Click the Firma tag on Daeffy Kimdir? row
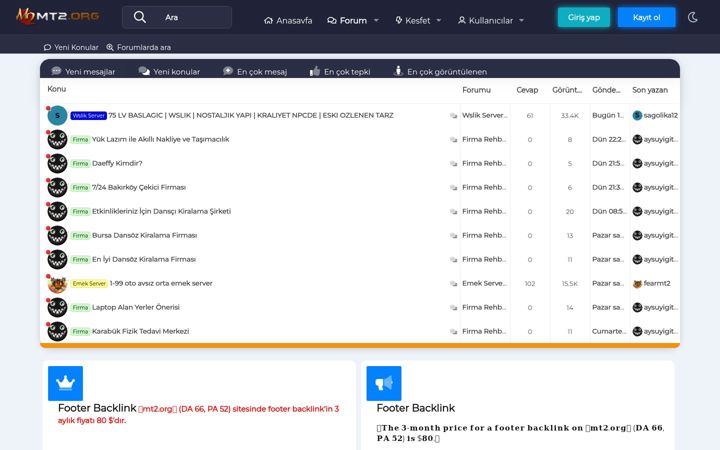Image resolution: width=720 pixels, height=450 pixels. click(80, 163)
